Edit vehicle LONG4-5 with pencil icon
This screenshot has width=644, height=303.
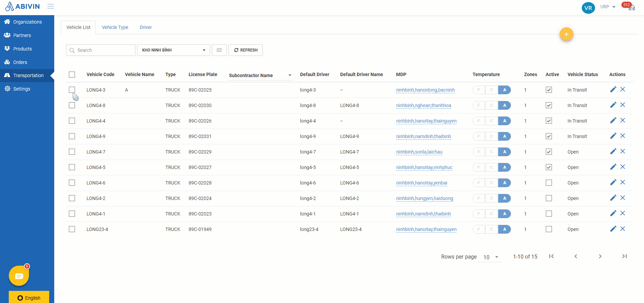tap(613, 167)
